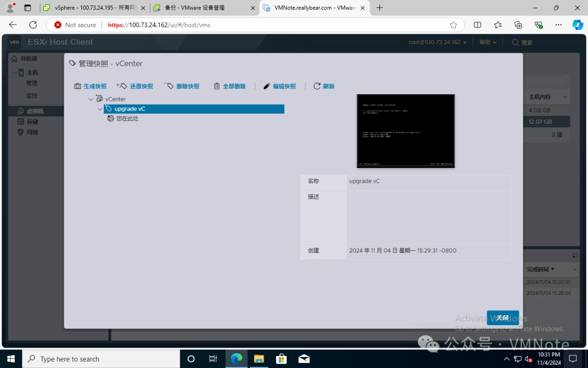Open the 帮助 (Help) menu
588x368 pixels.
click(x=487, y=43)
